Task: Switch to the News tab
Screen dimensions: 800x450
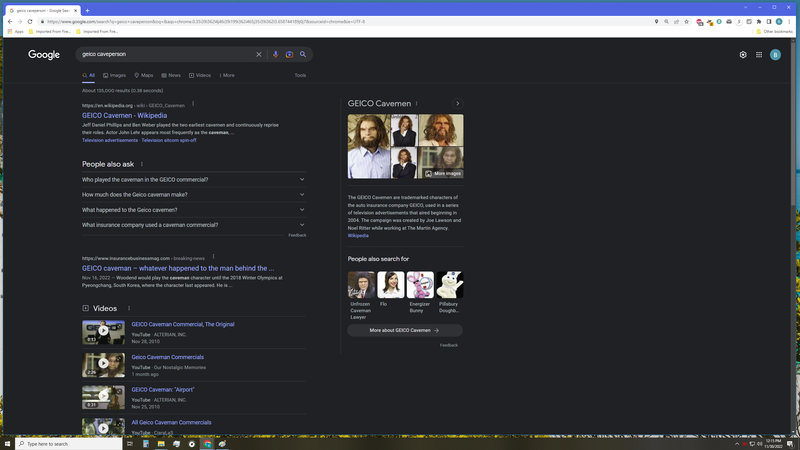Action: point(171,75)
